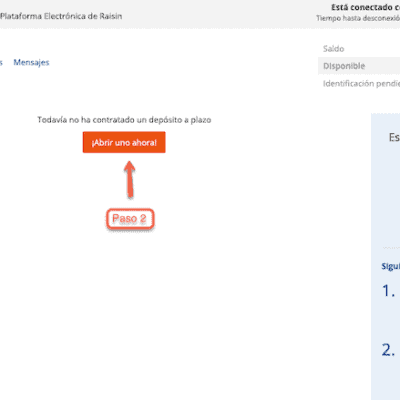The height and width of the screenshot is (400, 400).
Task: Click the cut-off link left of Mensajes
Action: click(1, 62)
